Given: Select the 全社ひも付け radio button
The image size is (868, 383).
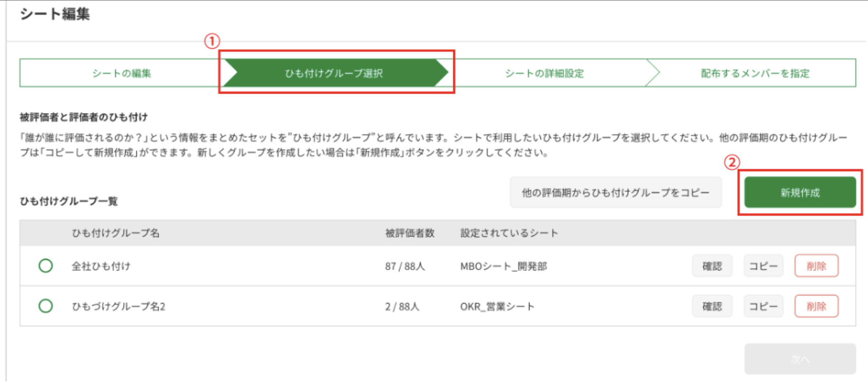Looking at the screenshot, I should click(x=46, y=266).
